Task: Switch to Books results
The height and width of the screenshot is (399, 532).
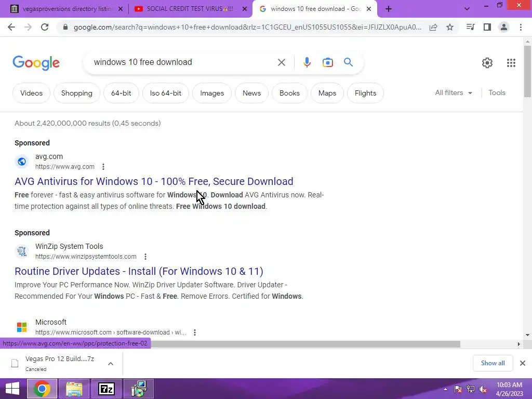Action: 289,93
